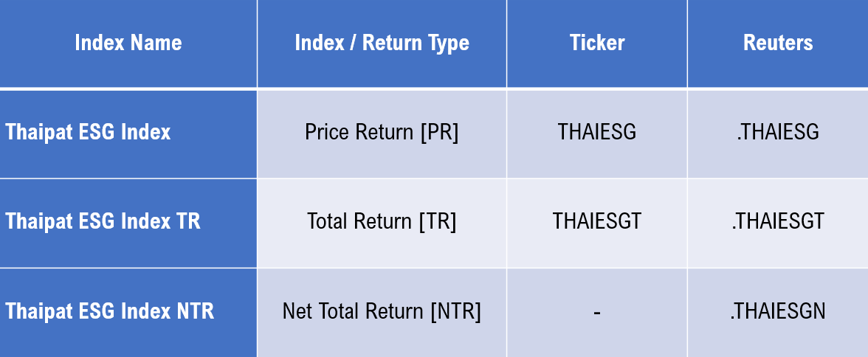Select the Index / Return Type header
This screenshot has width=868, height=357.
[382, 44]
